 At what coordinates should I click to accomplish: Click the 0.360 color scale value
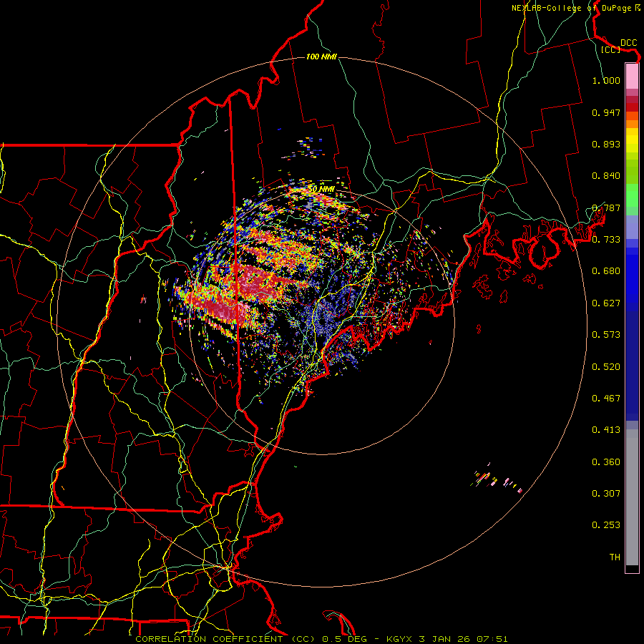[606, 462]
